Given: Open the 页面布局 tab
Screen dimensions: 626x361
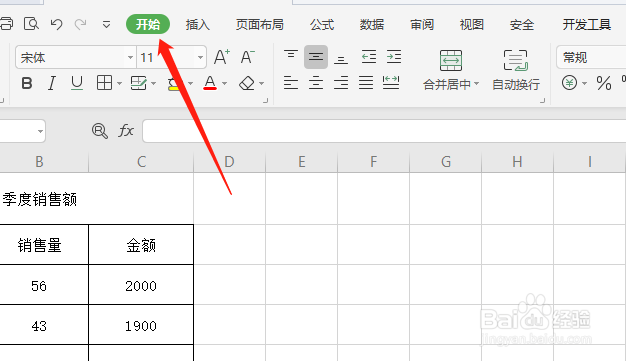Looking at the screenshot, I should [260, 25].
